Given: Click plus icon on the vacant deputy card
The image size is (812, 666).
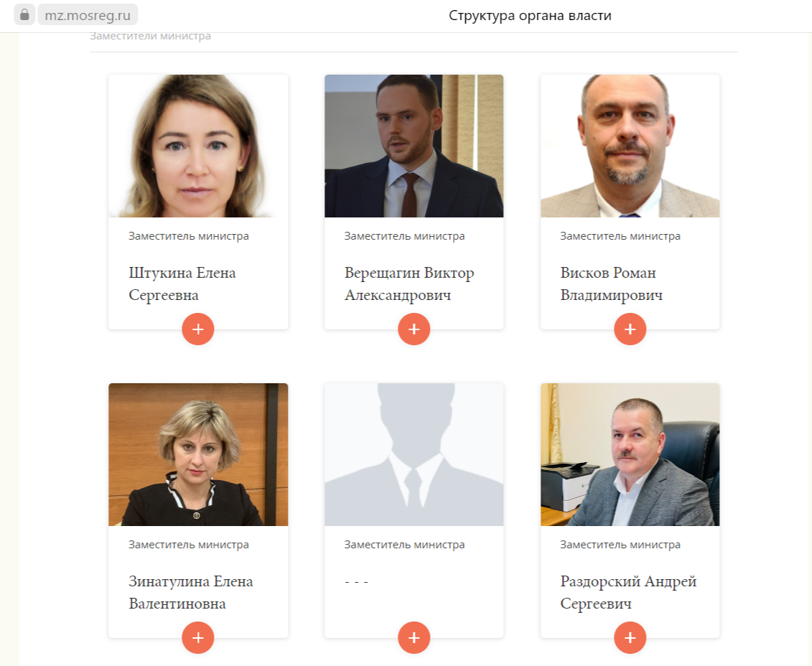Looking at the screenshot, I should pyautogui.click(x=414, y=637).
